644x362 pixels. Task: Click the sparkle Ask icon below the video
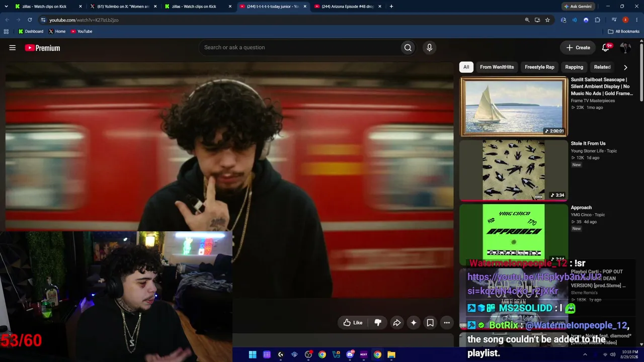coord(414,323)
